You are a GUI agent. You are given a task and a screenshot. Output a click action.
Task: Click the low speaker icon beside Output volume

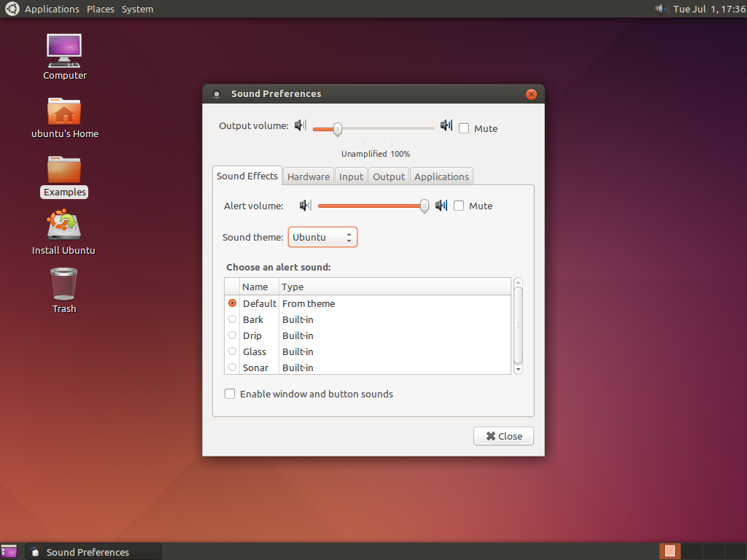click(x=300, y=125)
